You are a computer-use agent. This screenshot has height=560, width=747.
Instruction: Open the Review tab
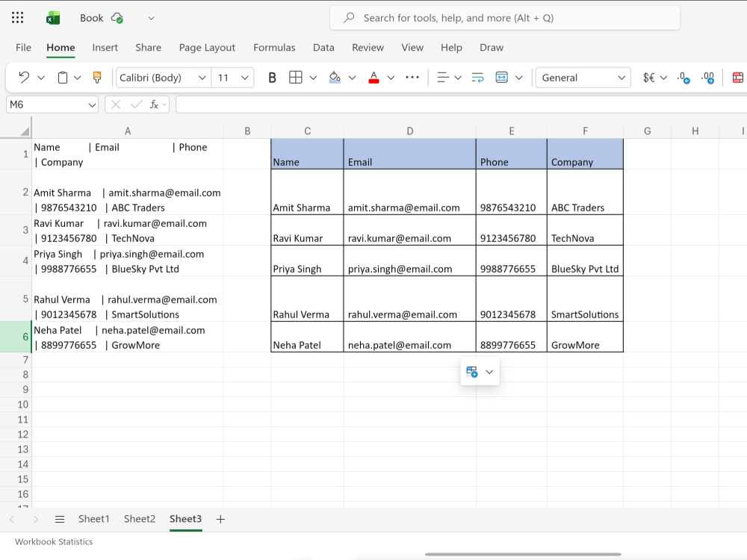tap(368, 48)
